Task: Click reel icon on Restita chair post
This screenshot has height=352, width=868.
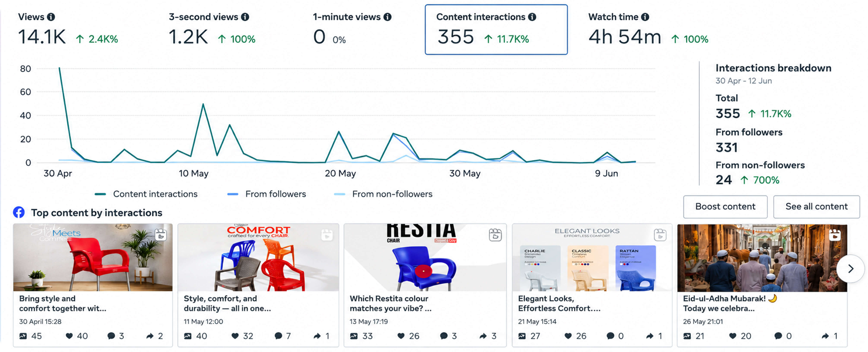Action: tap(495, 235)
